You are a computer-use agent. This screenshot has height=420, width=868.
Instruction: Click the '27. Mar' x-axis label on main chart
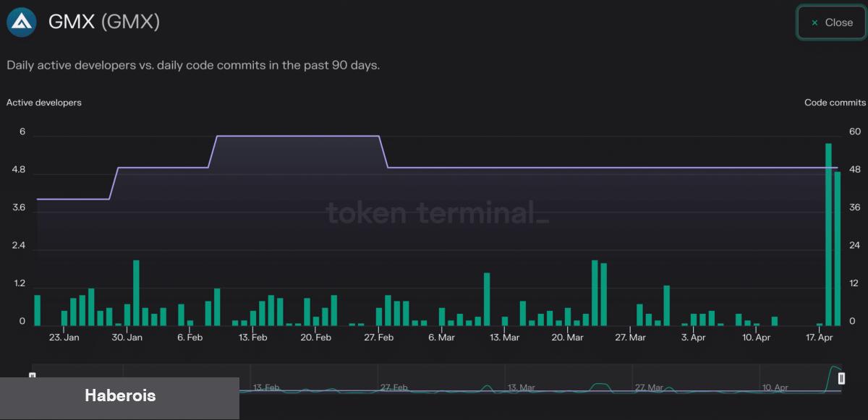tap(631, 338)
